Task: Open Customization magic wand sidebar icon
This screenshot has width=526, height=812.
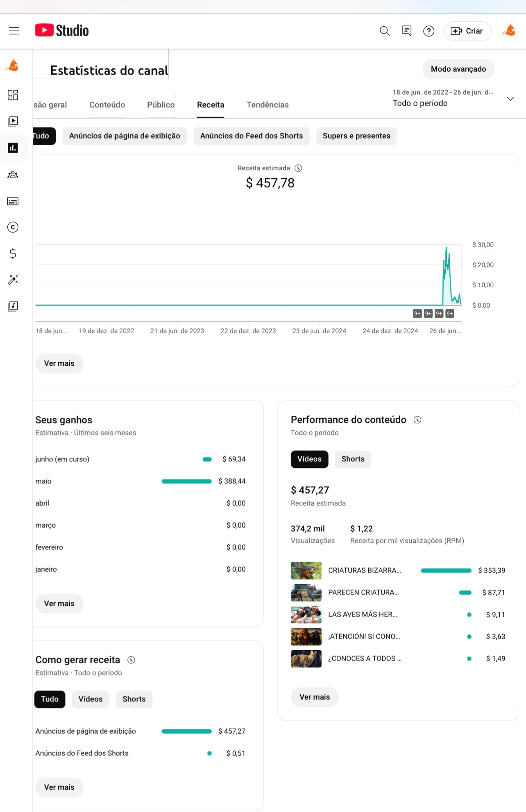Action: tap(13, 280)
